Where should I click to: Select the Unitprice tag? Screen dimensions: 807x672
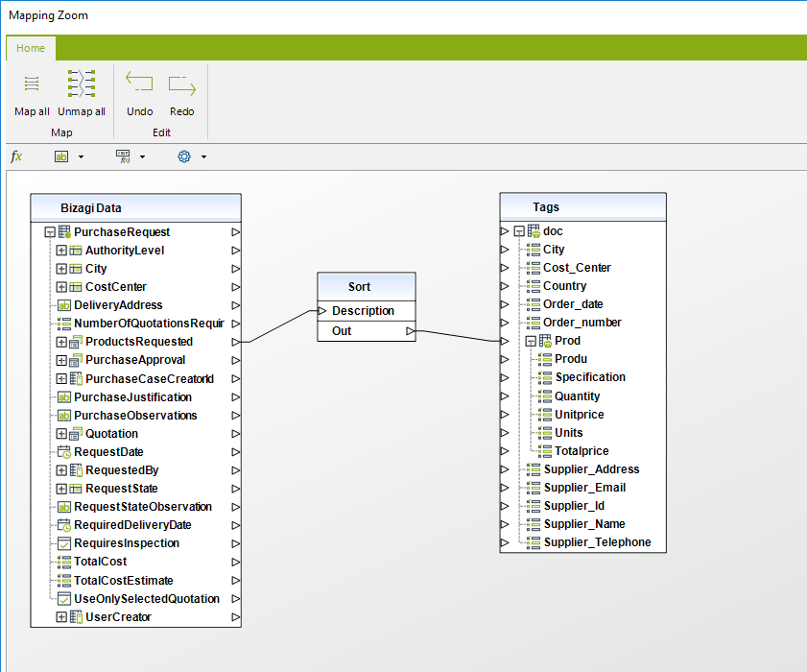pos(580,415)
